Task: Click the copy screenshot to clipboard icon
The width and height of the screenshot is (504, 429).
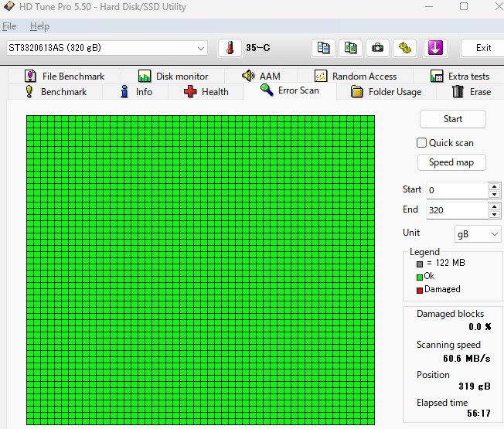Action: pyautogui.click(x=350, y=48)
